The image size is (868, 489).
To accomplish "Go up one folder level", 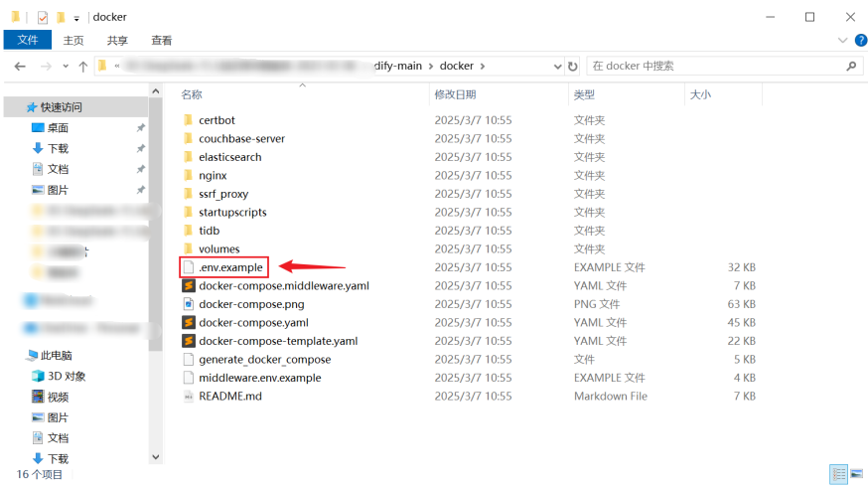I will click(x=83, y=66).
